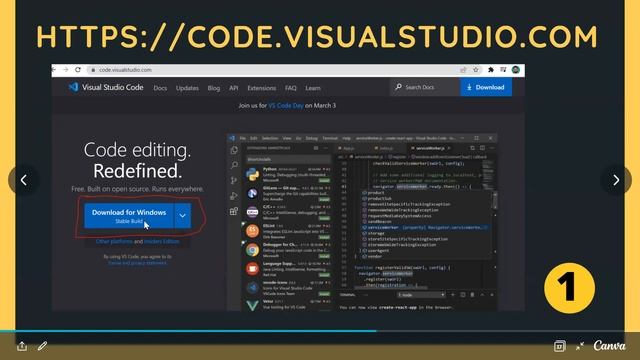Reload the browser page
640x360 pixels.
[x=78, y=70]
